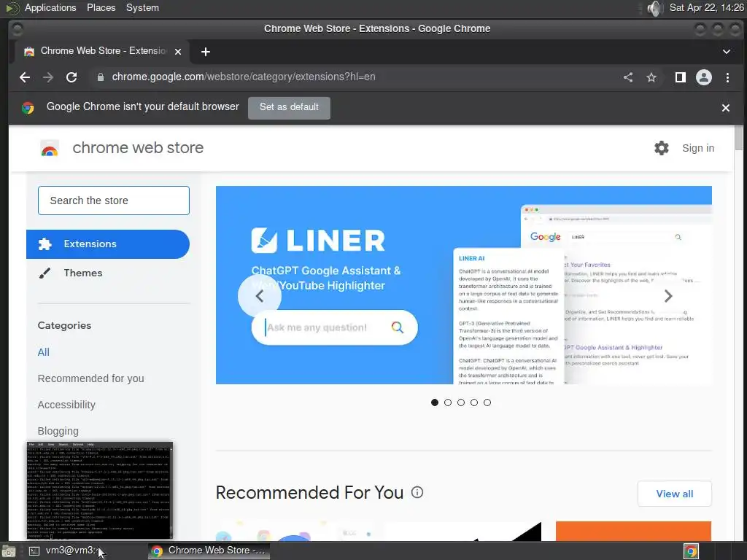
Task: Click the padlock site info icon
Action: [101, 77]
